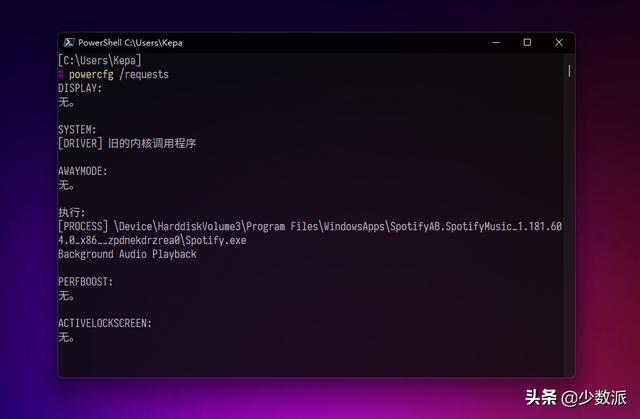This screenshot has height=419, width=640.
Task: Click the Background Audio Playback line
Action: pyautogui.click(x=127, y=254)
